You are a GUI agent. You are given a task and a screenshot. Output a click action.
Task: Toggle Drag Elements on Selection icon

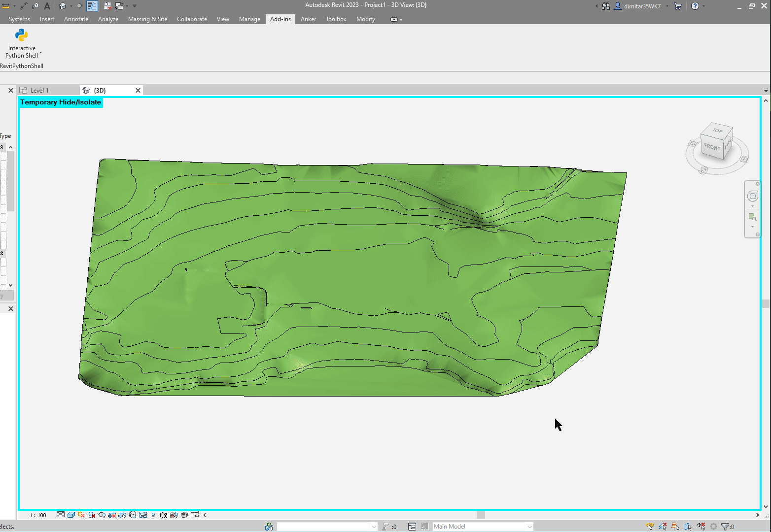701,527
